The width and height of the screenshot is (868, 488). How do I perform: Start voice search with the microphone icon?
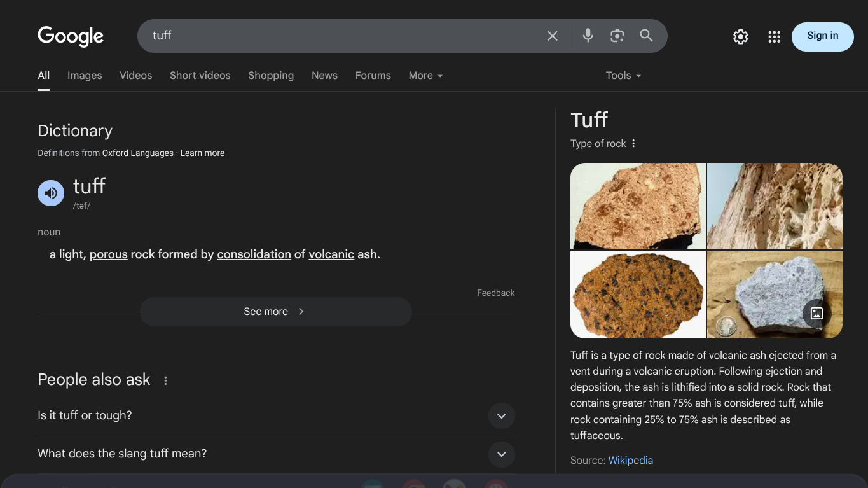click(x=588, y=36)
